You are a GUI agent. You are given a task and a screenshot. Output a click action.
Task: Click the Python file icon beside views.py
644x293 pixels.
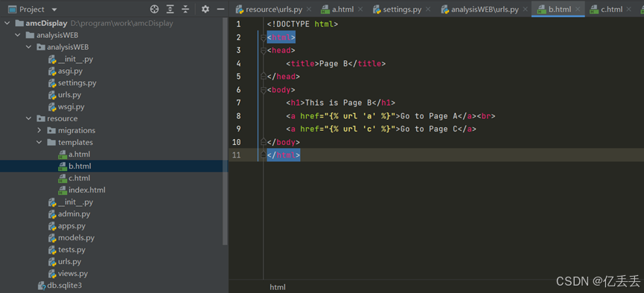tap(52, 274)
